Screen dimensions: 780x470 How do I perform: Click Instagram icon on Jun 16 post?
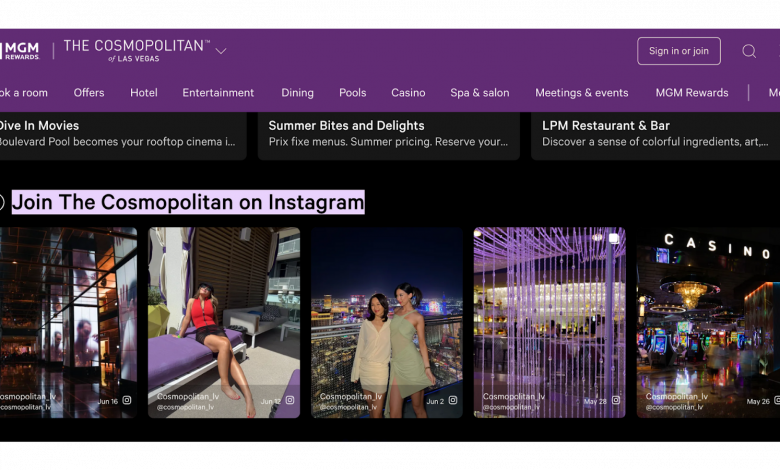[x=127, y=400]
